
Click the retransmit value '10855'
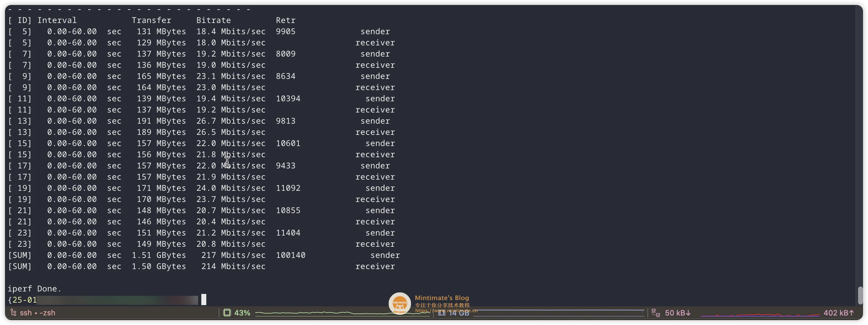[288, 210]
